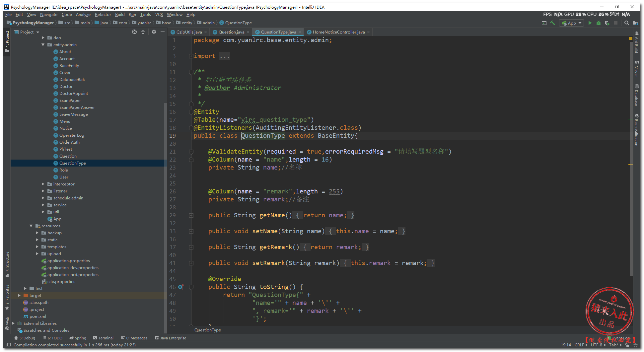Viewport: 644px width, 352px height.
Task: Unfold the getName method
Action: coord(191,215)
